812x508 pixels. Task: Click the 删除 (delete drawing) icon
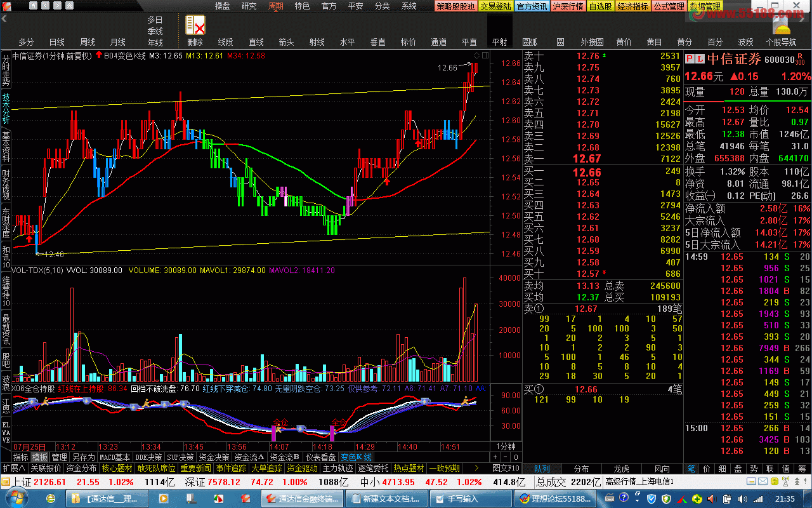[195, 25]
